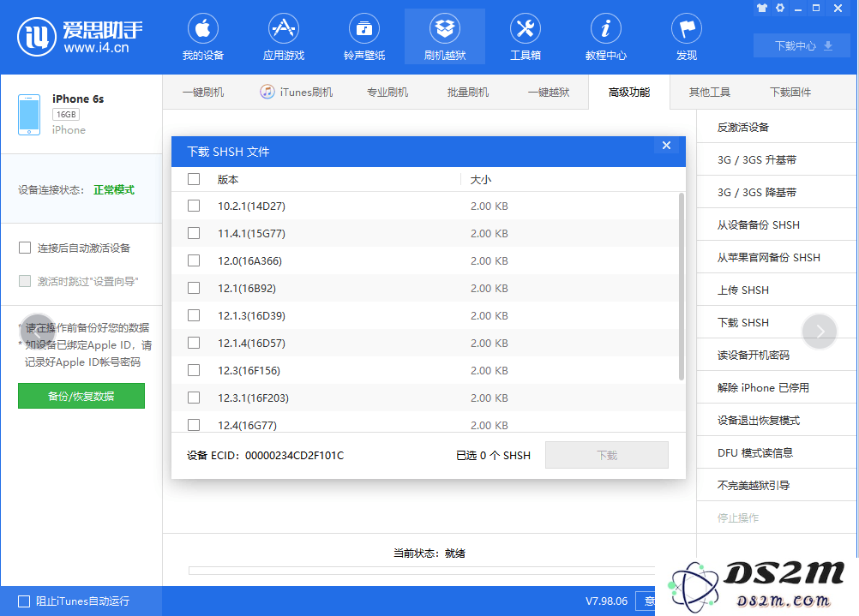The image size is (859, 616).
Task: Select 解除 iPhone 已停用
Action: 777,387
